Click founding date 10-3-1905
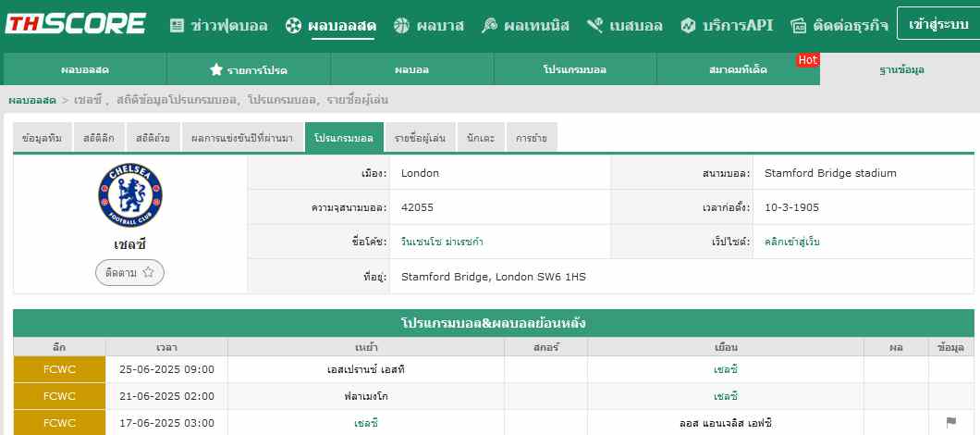 tap(791, 208)
